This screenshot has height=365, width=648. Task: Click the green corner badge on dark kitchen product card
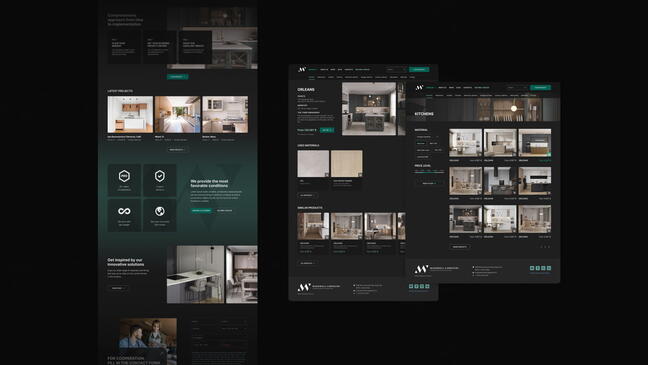coord(549,155)
